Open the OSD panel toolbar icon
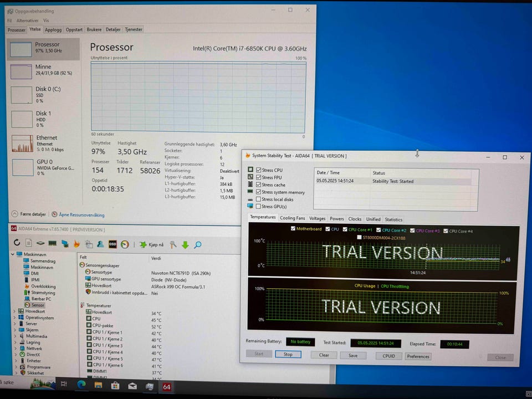The height and width of the screenshot is (399, 532). [x=112, y=243]
